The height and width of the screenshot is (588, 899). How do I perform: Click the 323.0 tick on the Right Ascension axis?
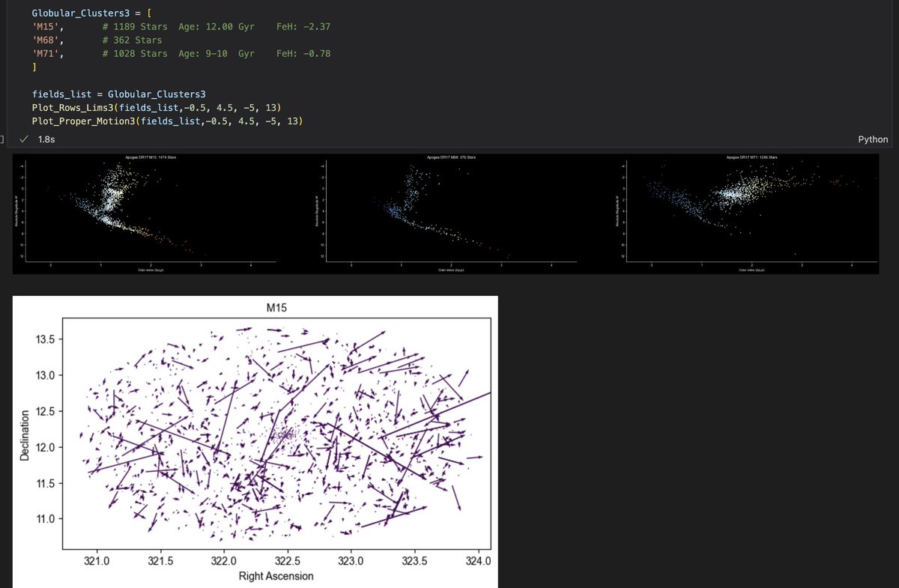(x=351, y=560)
